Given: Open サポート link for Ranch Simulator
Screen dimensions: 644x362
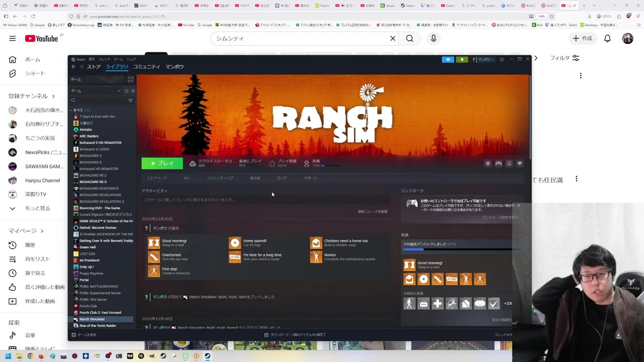Looking at the screenshot, I should (x=310, y=178).
